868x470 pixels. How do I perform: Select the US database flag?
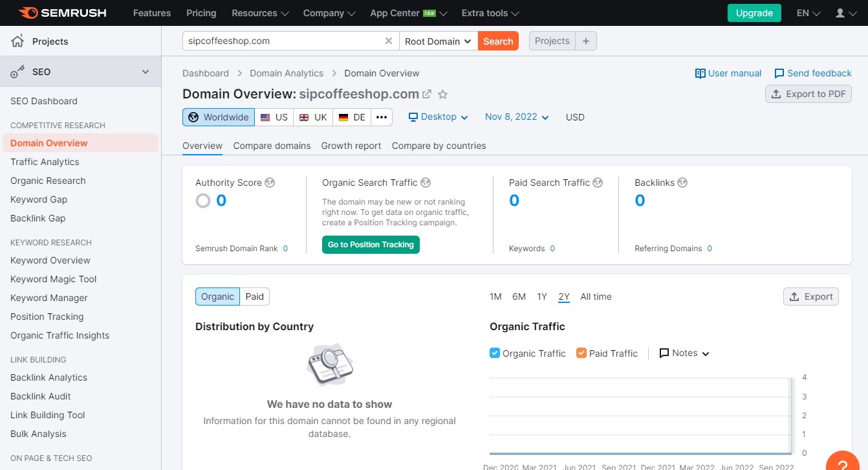274,117
